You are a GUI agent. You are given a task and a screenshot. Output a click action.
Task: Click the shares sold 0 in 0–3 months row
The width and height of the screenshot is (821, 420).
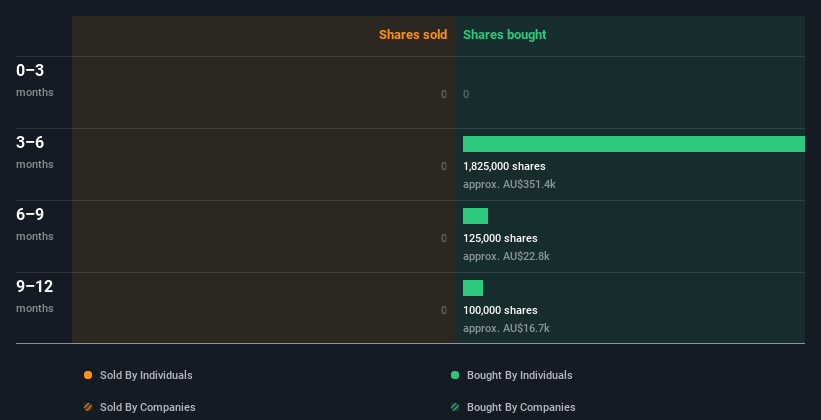tap(444, 94)
